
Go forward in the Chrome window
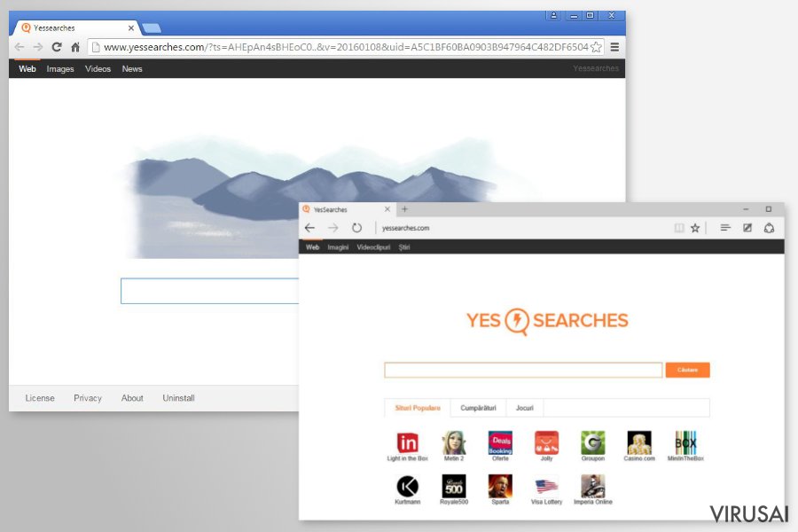(38, 47)
